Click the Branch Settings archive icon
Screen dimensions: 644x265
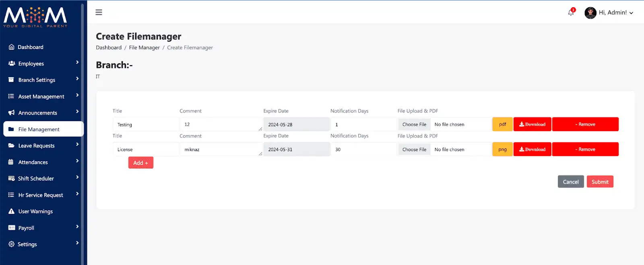tap(11, 80)
